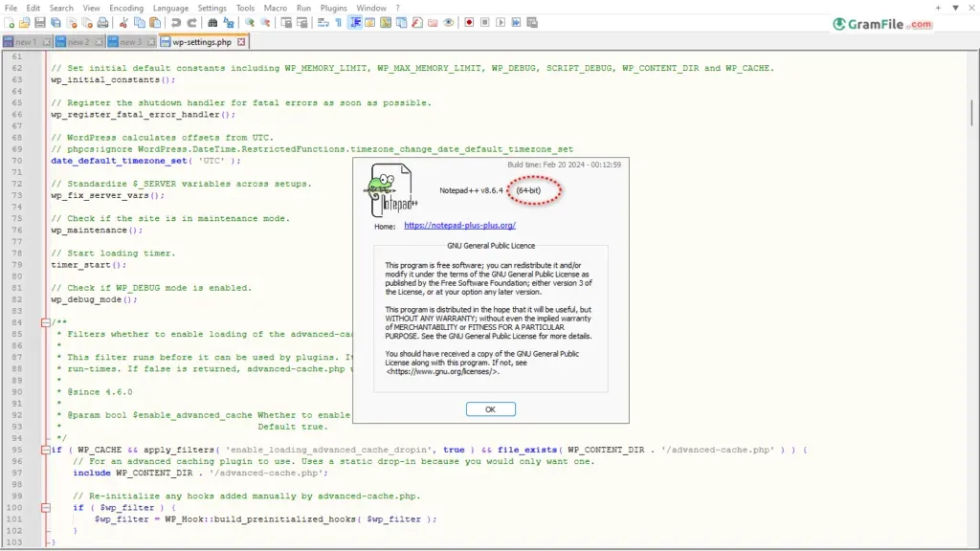Click the Cut scissors icon
980x551 pixels.
click(123, 23)
